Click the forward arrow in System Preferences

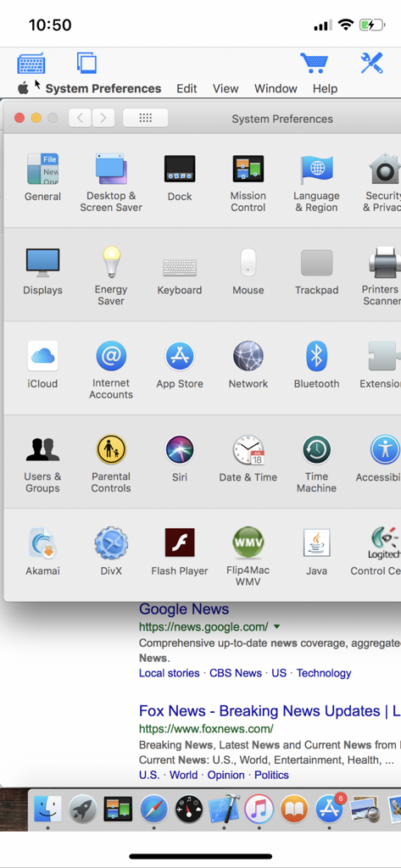click(x=103, y=118)
